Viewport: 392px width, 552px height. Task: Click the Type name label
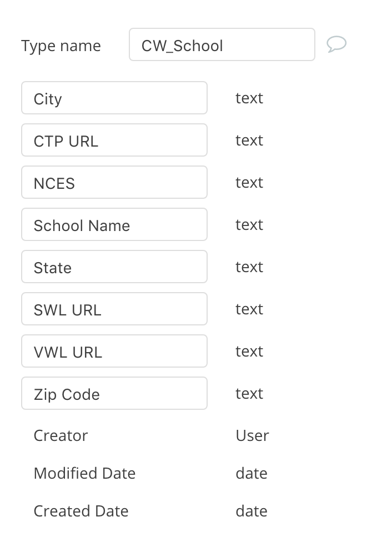pyautogui.click(x=61, y=46)
